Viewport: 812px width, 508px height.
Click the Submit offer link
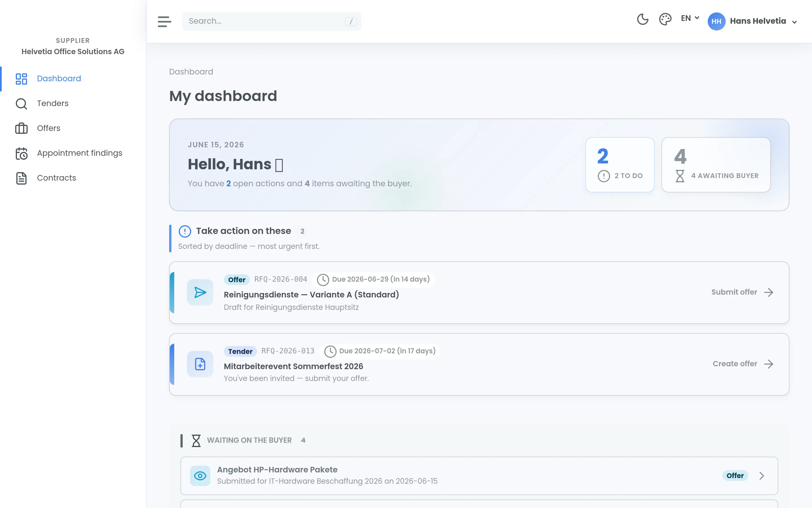[742, 292]
